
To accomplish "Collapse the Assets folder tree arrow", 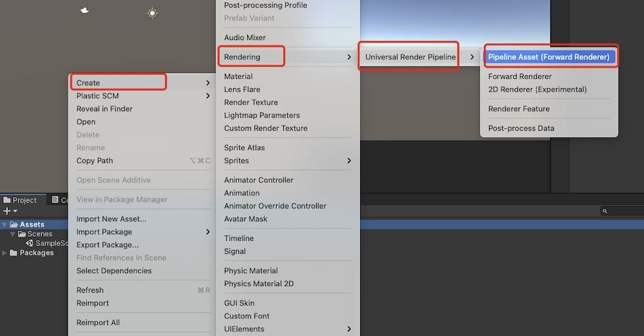I will (5, 225).
